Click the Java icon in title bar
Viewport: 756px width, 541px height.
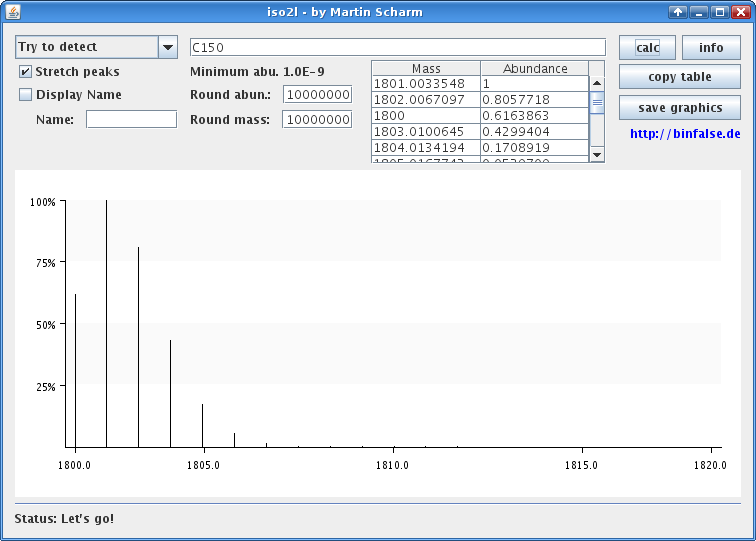coord(12,12)
